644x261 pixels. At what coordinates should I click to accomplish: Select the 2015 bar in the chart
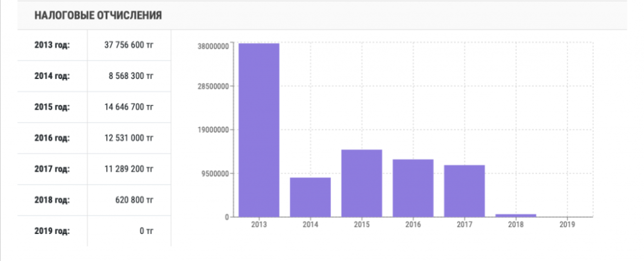(x=361, y=183)
